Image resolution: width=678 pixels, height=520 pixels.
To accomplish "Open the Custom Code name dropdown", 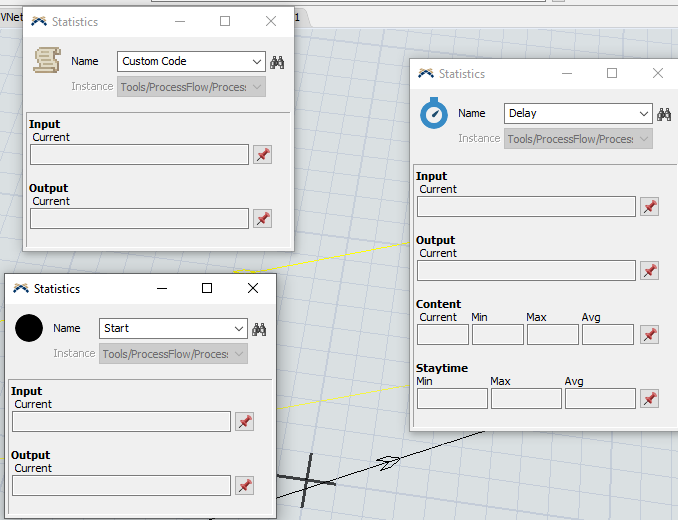I will (x=257, y=62).
